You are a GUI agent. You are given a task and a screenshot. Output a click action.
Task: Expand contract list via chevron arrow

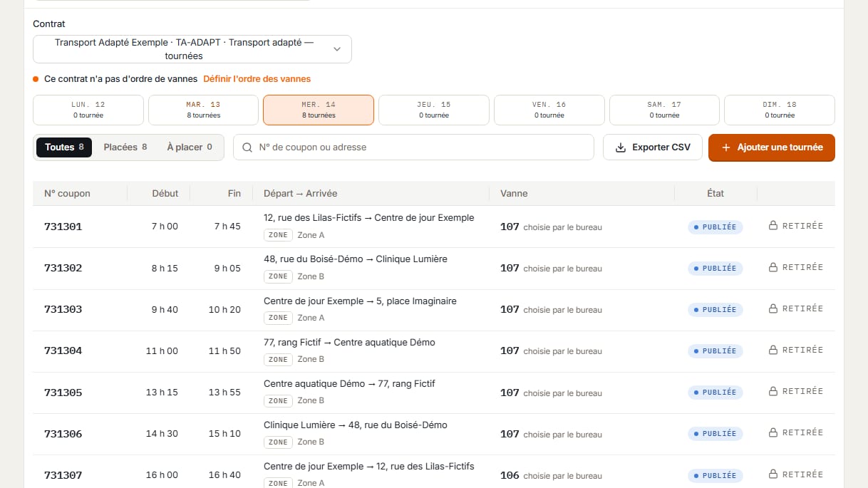point(337,49)
